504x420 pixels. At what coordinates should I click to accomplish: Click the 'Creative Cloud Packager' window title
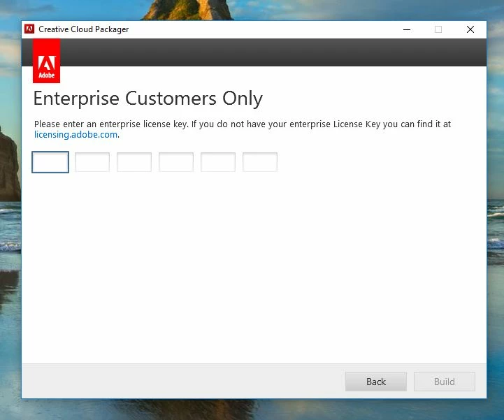(84, 29)
